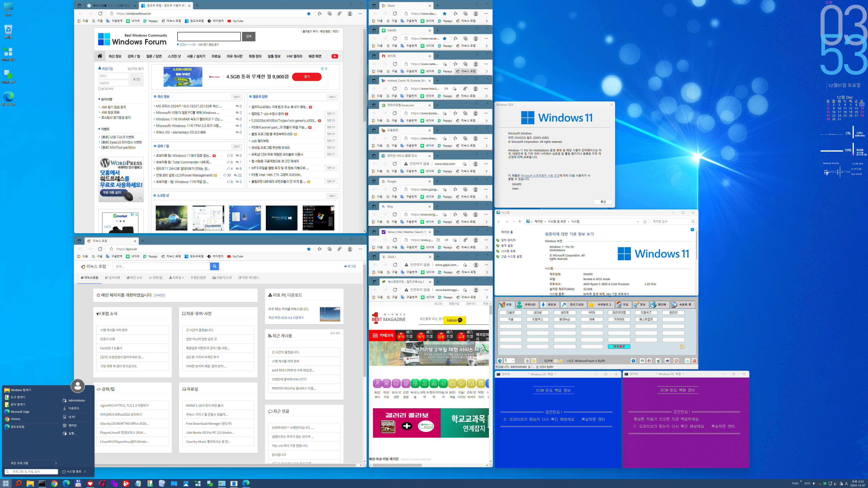The width and height of the screenshot is (868, 488).
Task: Expand bookmarks overflow chevron in Daum window
Action: pyautogui.click(x=486, y=21)
